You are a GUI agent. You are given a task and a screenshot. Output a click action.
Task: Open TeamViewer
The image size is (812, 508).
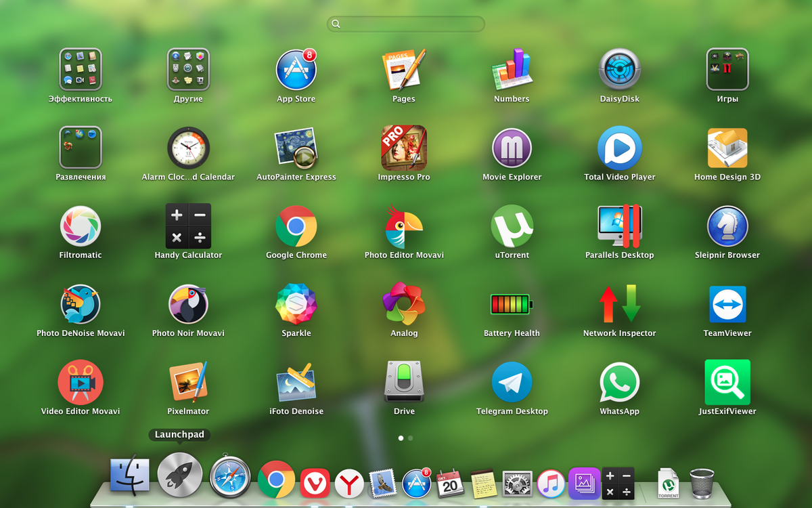click(x=727, y=303)
